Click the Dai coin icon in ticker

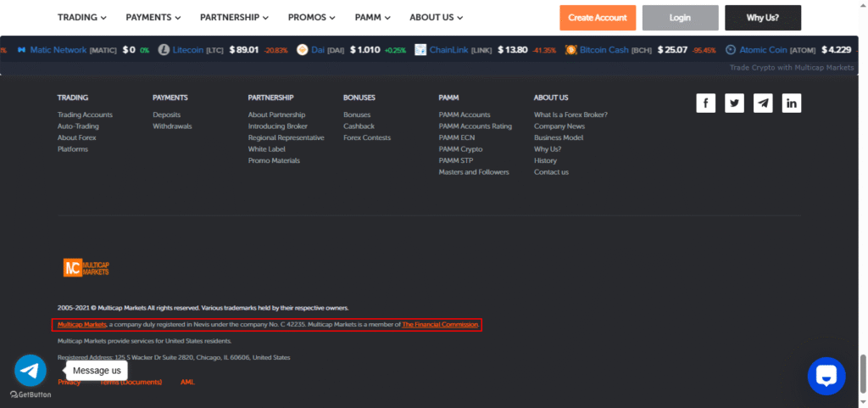click(303, 50)
